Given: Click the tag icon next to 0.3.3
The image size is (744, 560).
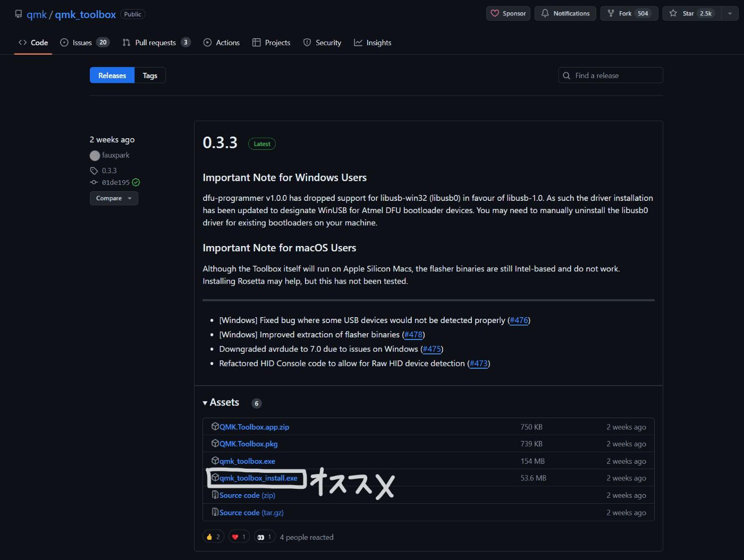Looking at the screenshot, I should click(94, 171).
